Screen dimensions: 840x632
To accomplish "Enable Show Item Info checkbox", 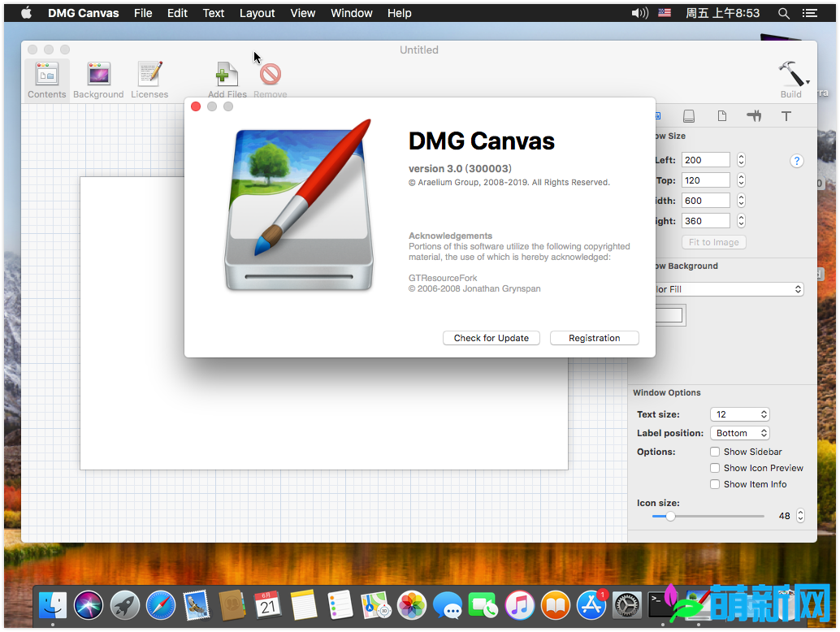I will [x=715, y=484].
